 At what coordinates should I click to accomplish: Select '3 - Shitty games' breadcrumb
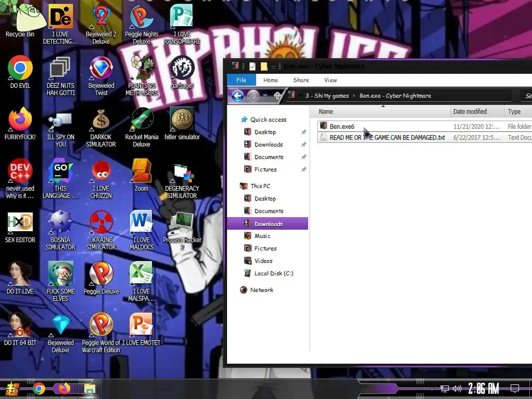(x=327, y=96)
